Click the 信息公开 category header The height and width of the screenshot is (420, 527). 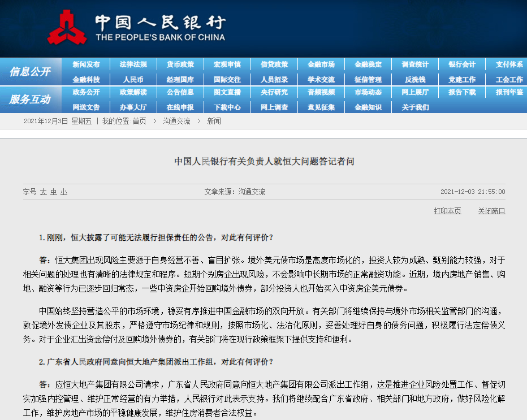[30, 71]
